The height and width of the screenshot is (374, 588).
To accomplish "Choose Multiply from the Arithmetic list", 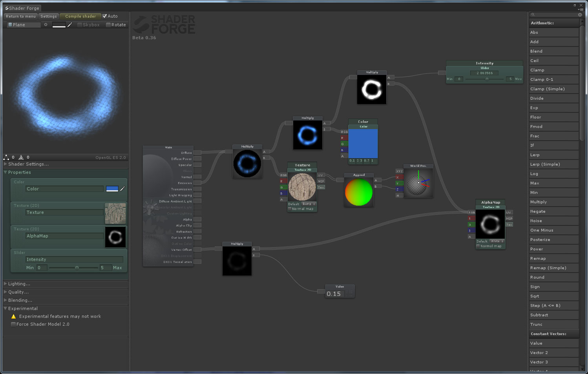I will tap(554, 202).
